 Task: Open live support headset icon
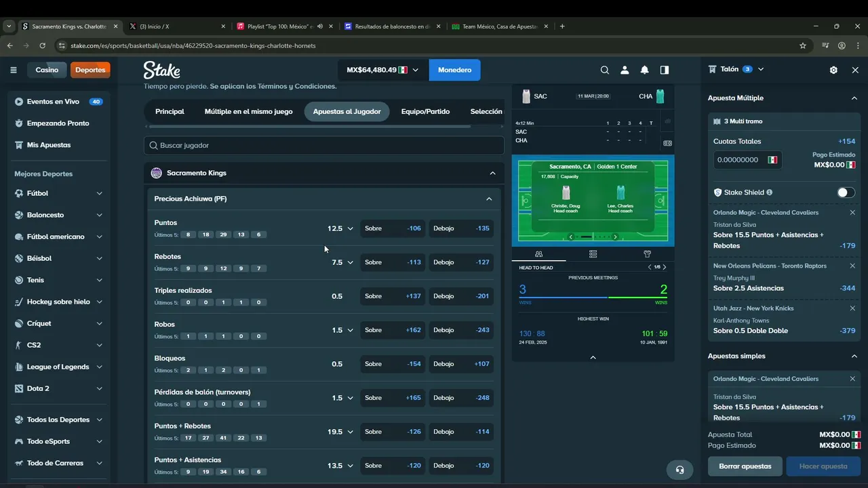[x=679, y=470]
